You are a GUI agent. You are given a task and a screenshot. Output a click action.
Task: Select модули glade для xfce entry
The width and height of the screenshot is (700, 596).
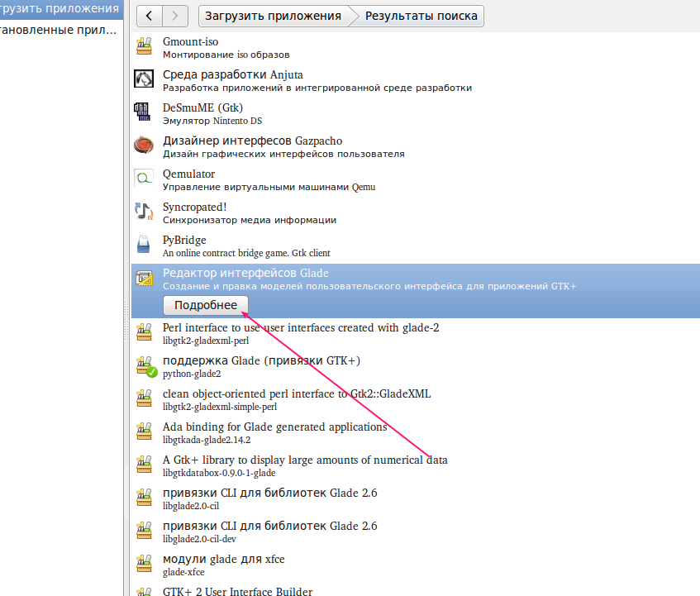tap(224, 559)
